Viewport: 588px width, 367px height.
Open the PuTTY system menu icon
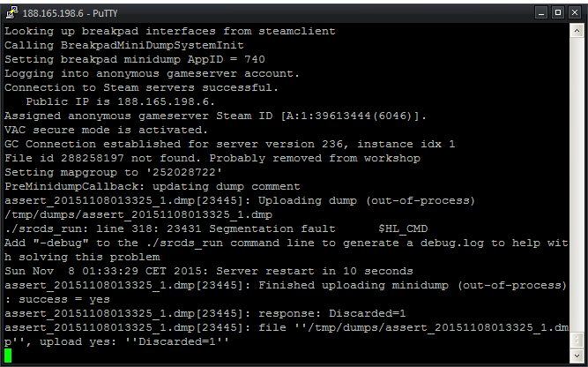tap(12, 12)
